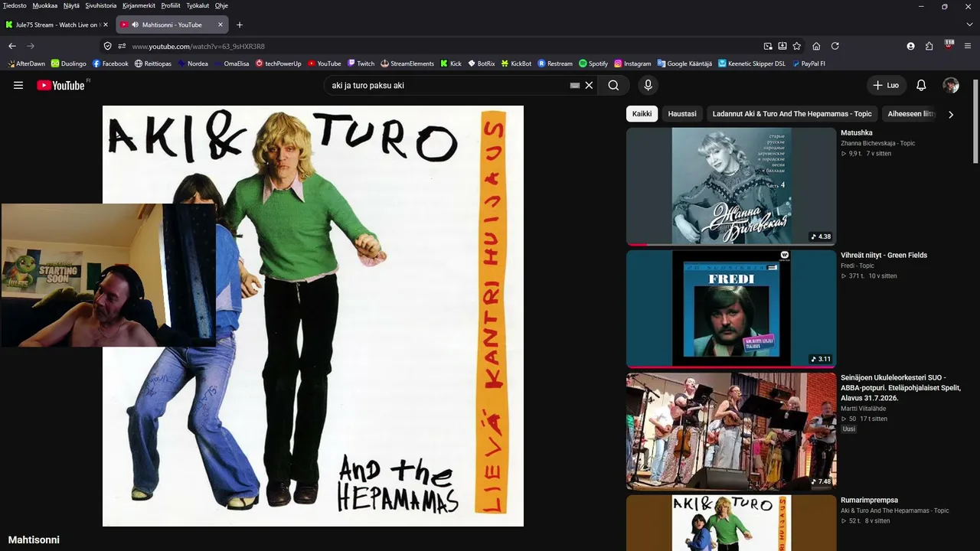The width and height of the screenshot is (980, 551).
Task: Bookmark this page with the star
Action: [797, 46]
